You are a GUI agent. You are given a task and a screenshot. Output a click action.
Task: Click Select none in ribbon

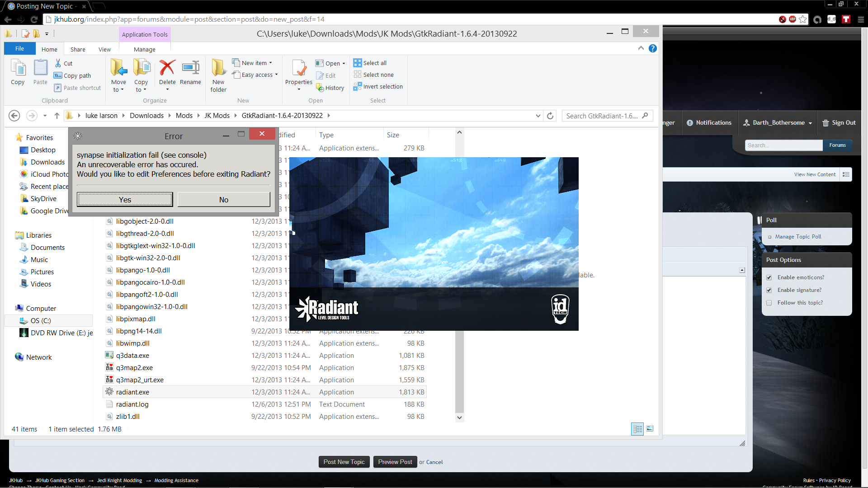point(374,75)
